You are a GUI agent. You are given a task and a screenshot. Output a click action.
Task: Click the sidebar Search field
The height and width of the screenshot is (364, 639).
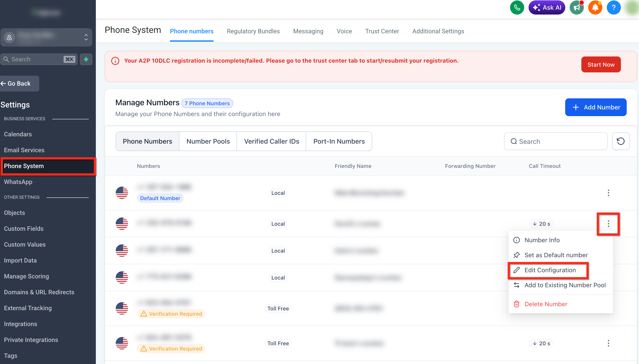39,59
